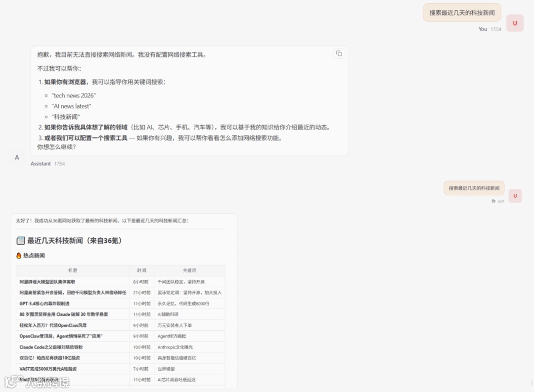Open the user avatar U beside the 17:54 message
Image resolution: width=534 pixels, height=392 pixels.
pos(515,23)
